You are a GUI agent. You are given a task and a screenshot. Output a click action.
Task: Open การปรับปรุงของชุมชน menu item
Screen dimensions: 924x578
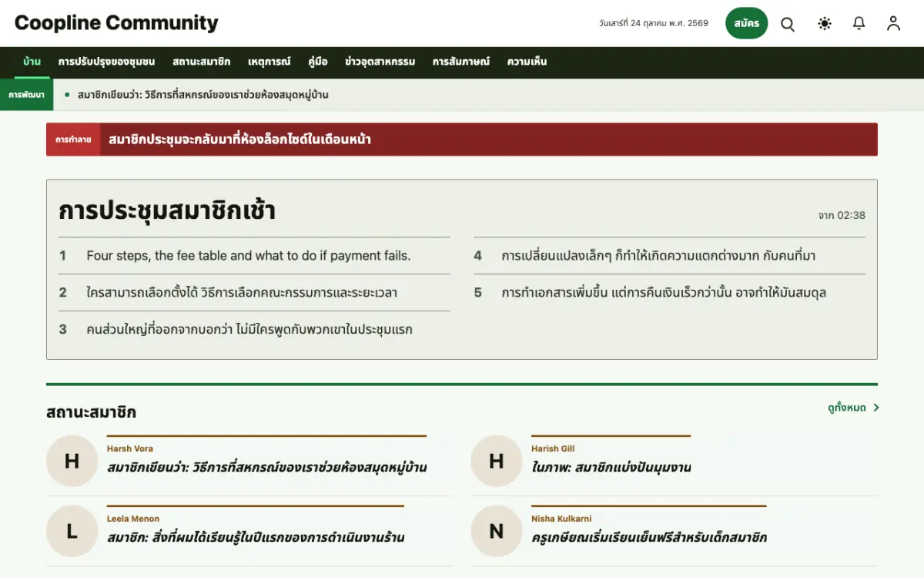(107, 62)
